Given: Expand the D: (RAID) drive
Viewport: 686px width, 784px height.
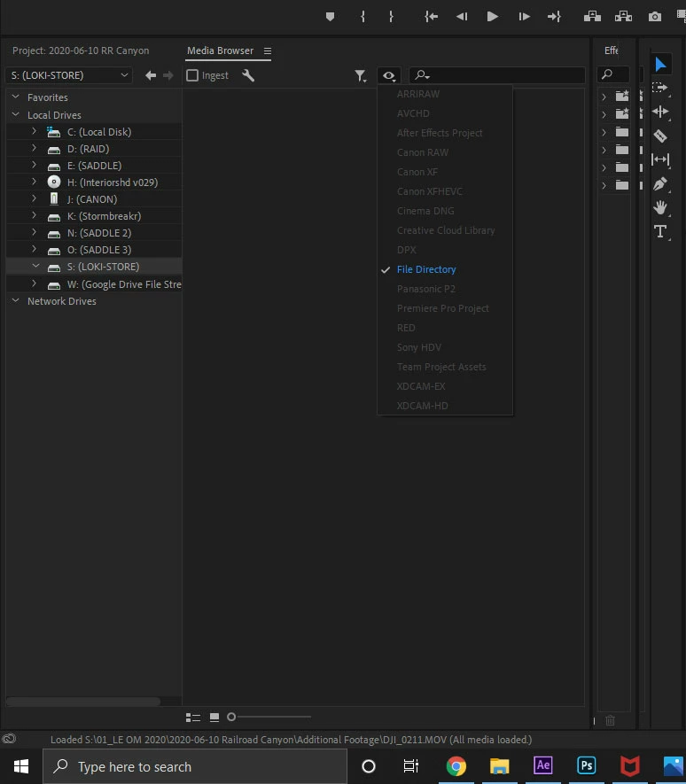Looking at the screenshot, I should [34, 148].
